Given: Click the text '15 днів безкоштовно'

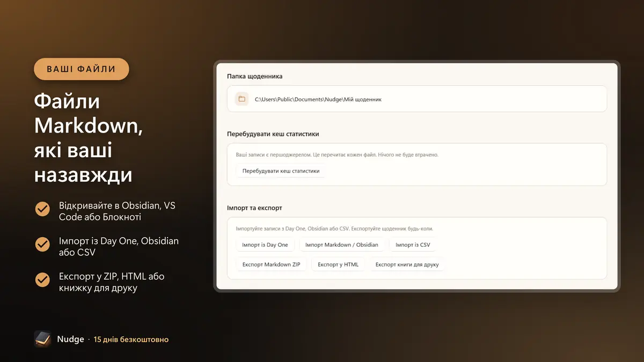Looking at the screenshot, I should pos(131,339).
